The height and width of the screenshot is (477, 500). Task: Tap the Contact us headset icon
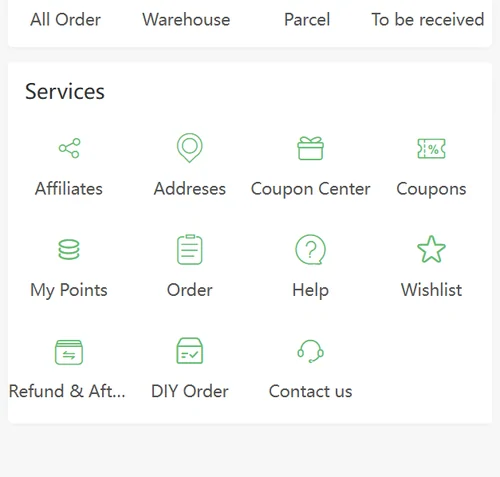point(310,351)
